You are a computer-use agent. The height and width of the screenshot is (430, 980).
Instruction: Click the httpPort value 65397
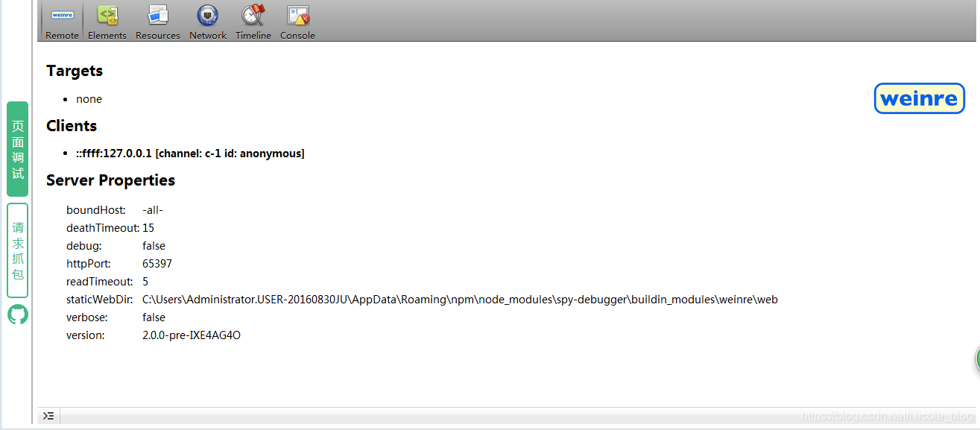click(157, 264)
